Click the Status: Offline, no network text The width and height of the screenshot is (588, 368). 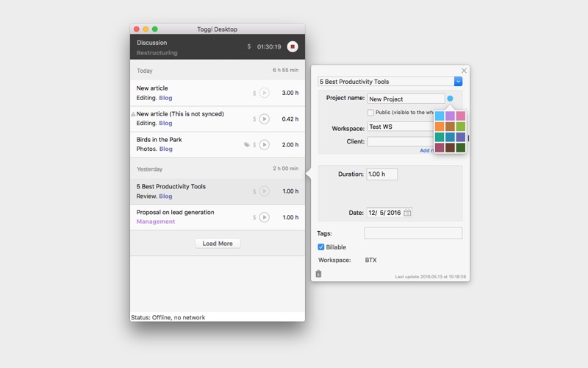pyautogui.click(x=168, y=317)
